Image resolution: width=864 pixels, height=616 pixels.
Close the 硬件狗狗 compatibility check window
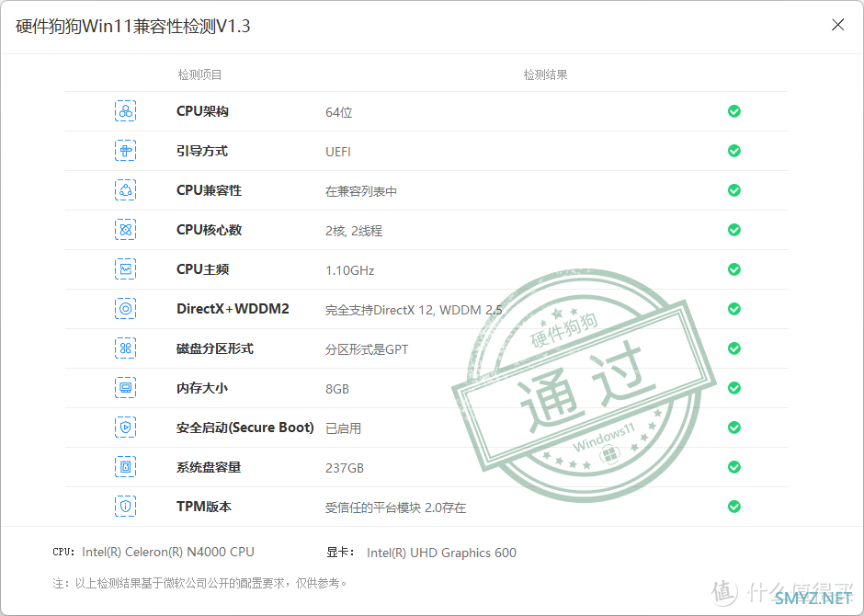pyautogui.click(x=837, y=25)
